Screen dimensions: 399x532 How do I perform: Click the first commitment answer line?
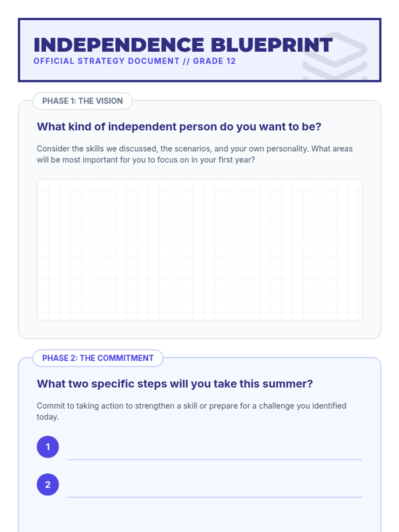tap(215, 454)
